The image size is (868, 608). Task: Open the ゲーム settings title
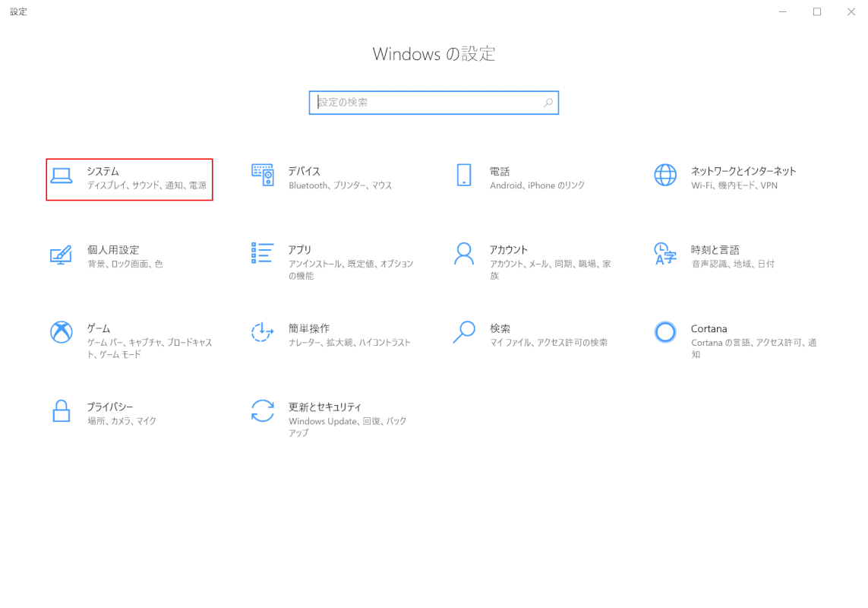coord(99,328)
